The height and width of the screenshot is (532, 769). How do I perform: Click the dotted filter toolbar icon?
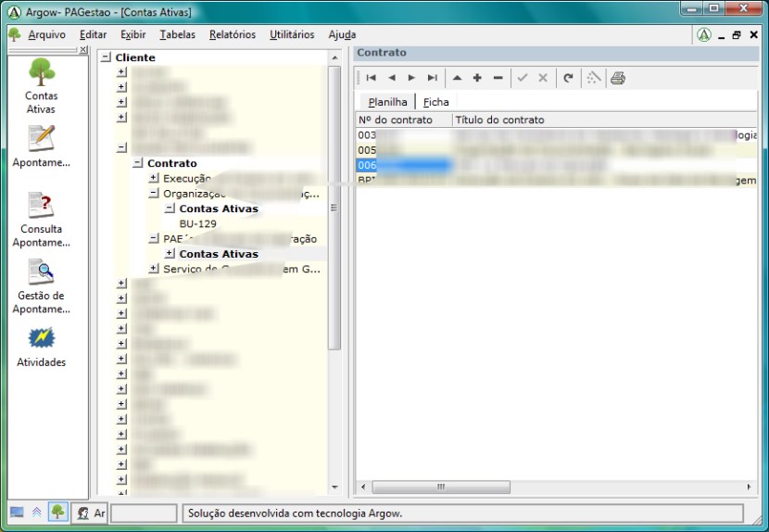click(593, 78)
